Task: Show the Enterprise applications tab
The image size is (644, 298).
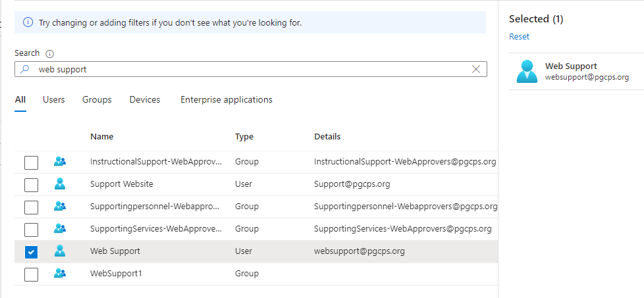Action: click(x=226, y=100)
